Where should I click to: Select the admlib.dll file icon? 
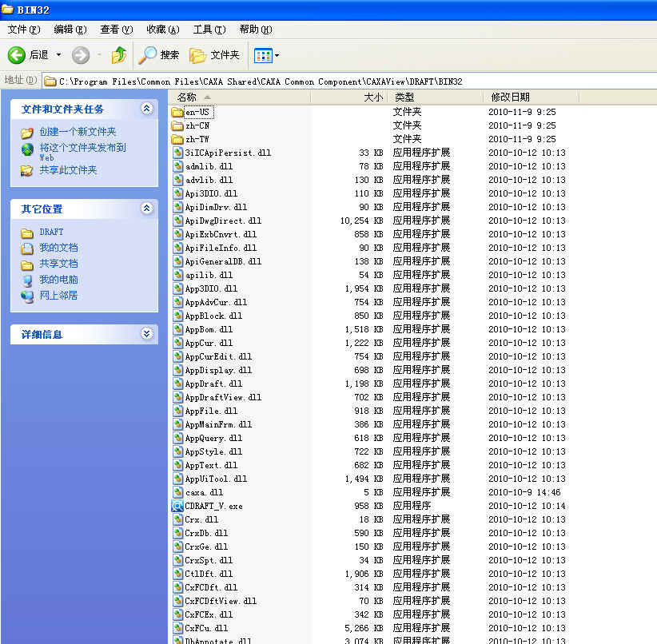[178, 166]
